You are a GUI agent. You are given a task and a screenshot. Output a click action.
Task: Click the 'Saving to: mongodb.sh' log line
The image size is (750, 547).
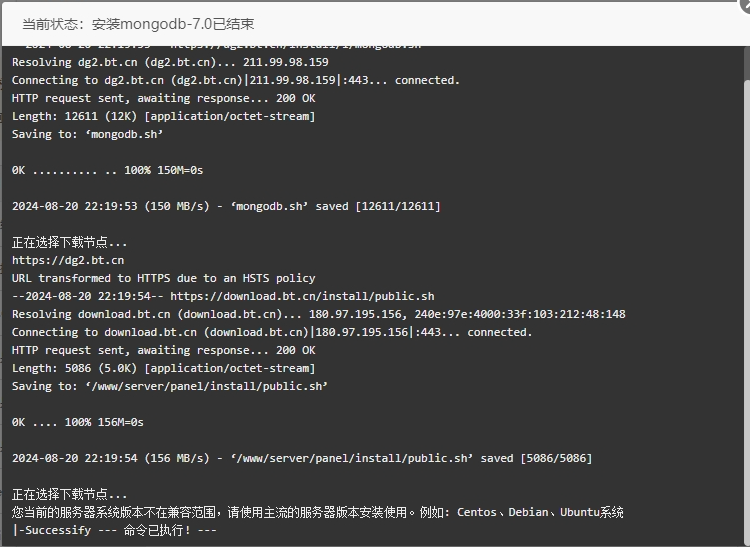click(87, 134)
